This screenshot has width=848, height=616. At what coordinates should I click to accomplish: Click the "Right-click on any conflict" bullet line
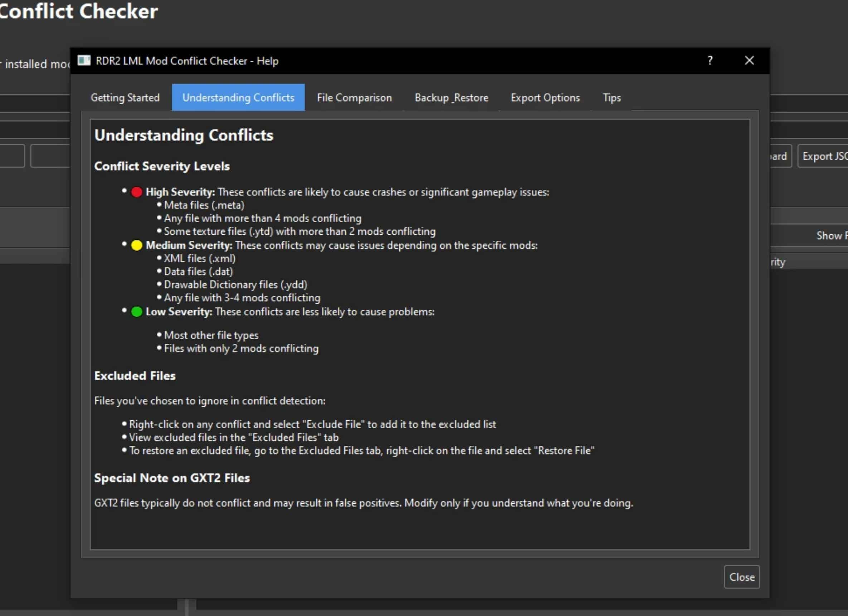tap(312, 424)
